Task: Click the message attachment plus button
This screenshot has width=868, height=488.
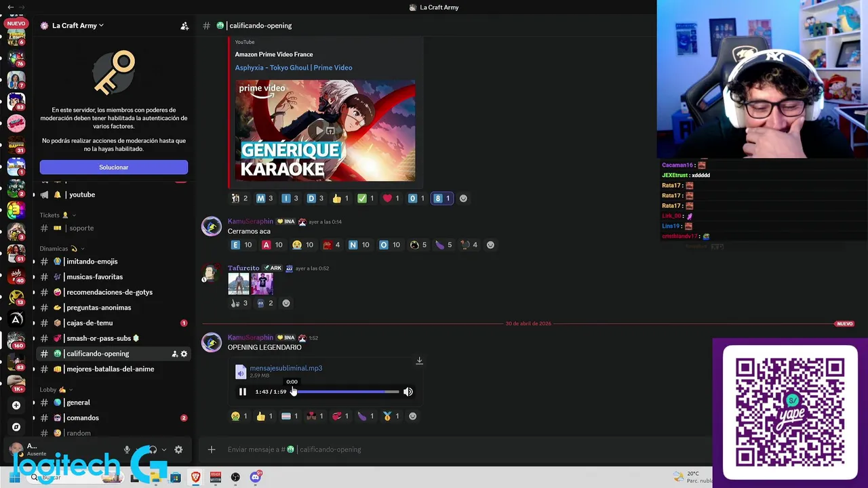Action: pyautogui.click(x=212, y=449)
